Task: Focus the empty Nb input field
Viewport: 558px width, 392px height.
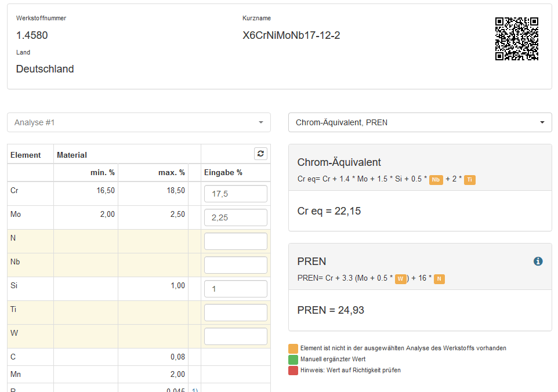Action: click(235, 265)
